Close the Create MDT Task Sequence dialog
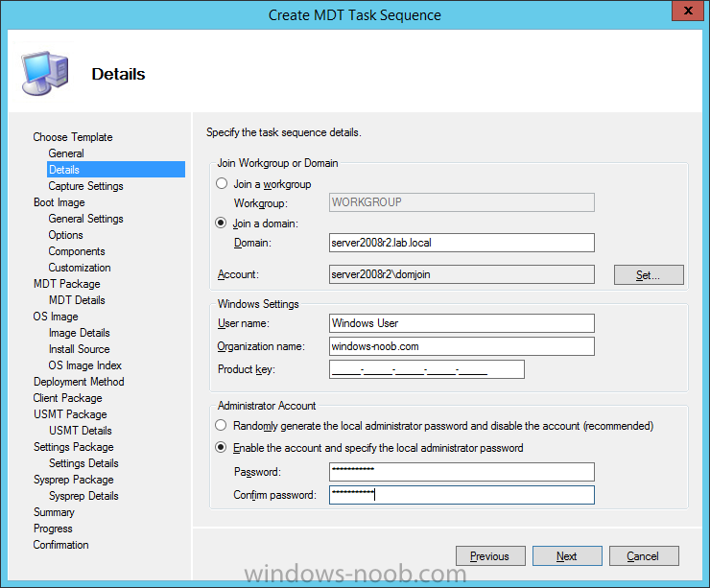 click(687, 11)
